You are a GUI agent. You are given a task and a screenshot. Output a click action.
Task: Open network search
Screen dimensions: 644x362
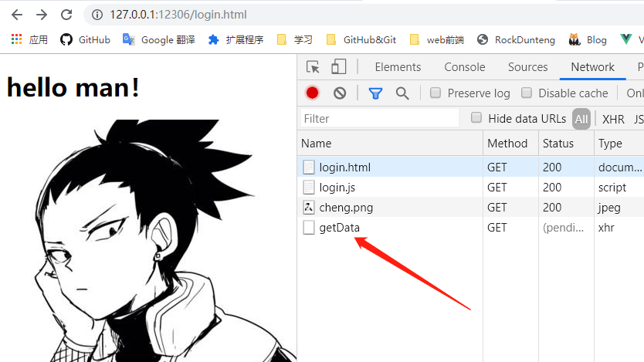(x=402, y=93)
